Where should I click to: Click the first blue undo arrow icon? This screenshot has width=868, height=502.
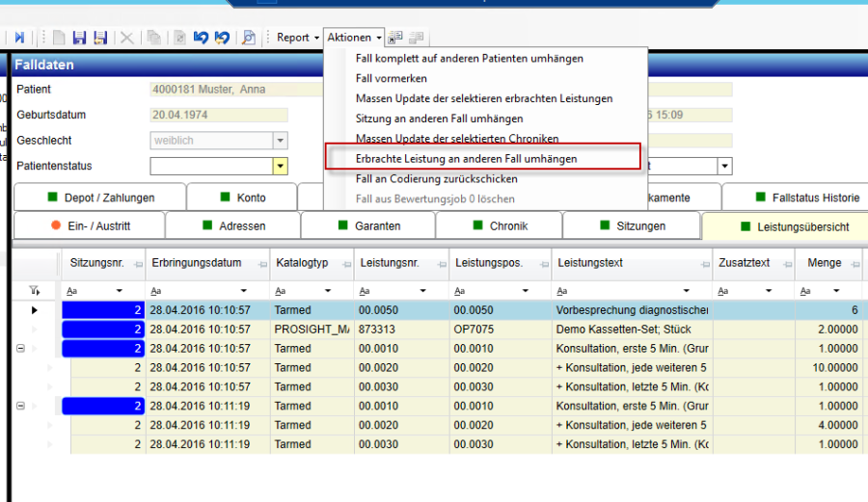201,38
